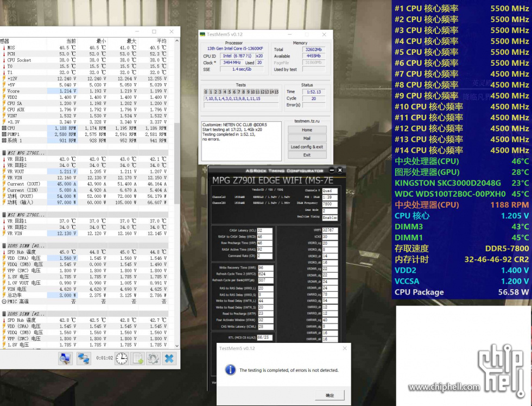Click test number 15 box in TestMem5 Tests
Screen dimensions: 532x406
coord(276,92)
